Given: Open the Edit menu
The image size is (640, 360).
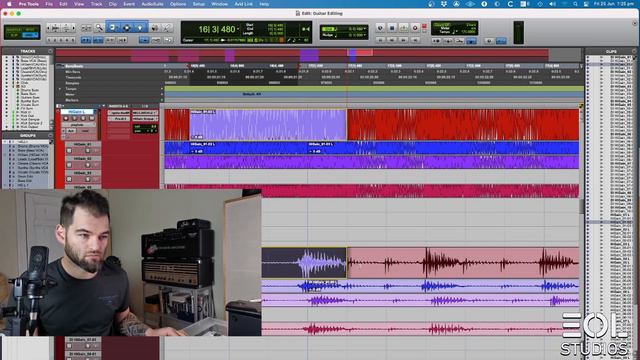Looking at the screenshot, I should [63, 4].
